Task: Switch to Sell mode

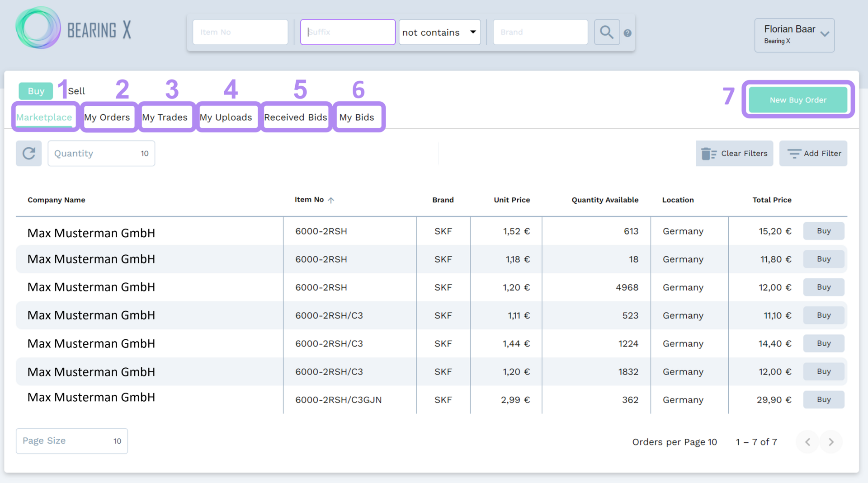Action: coord(76,91)
